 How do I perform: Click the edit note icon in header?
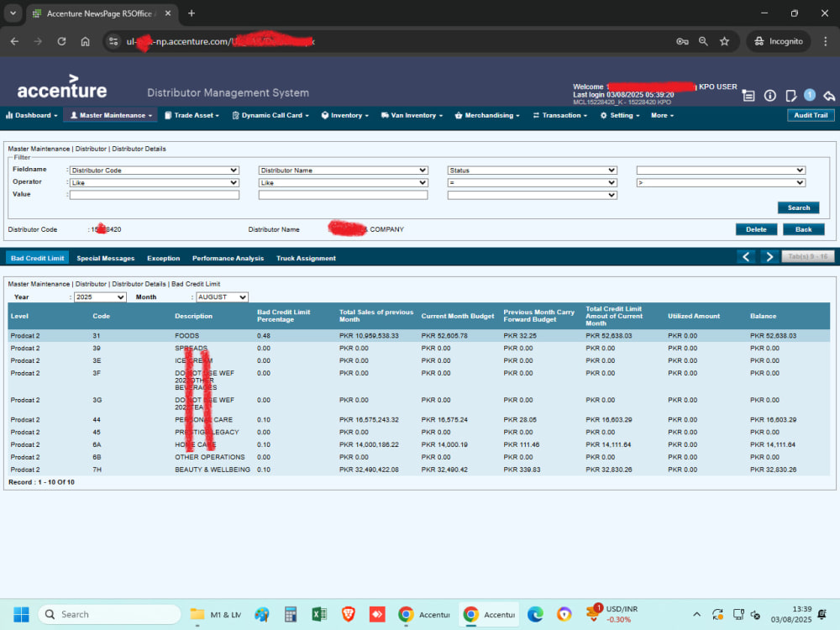(790, 96)
